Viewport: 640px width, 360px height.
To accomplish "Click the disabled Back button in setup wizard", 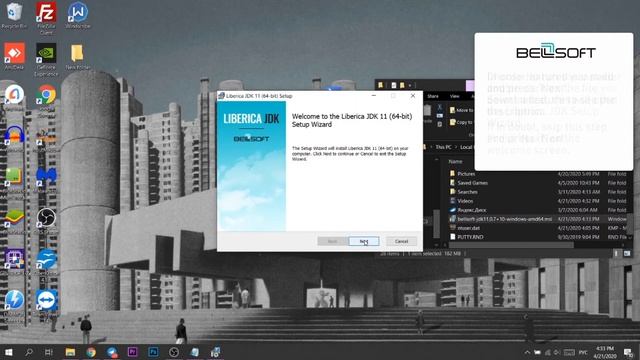I will point(332,241).
